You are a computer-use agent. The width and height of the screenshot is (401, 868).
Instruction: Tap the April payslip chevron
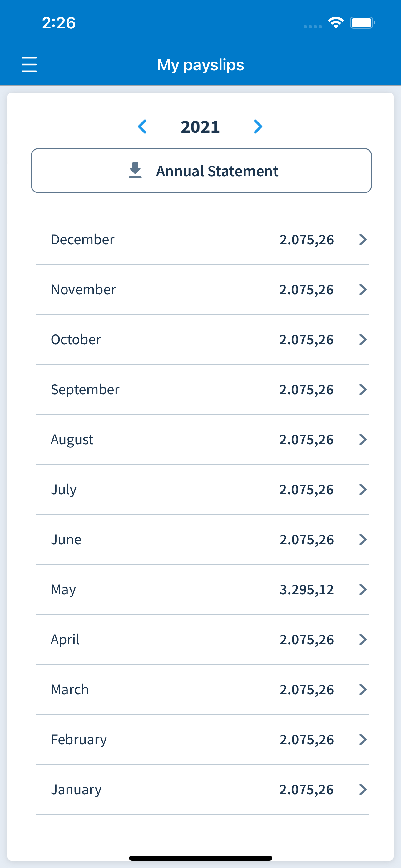[363, 639]
